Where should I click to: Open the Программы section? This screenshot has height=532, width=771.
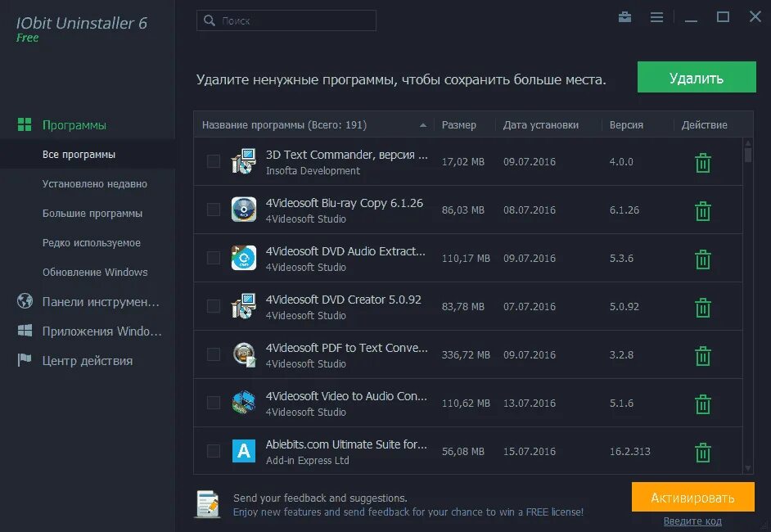pyautogui.click(x=74, y=125)
